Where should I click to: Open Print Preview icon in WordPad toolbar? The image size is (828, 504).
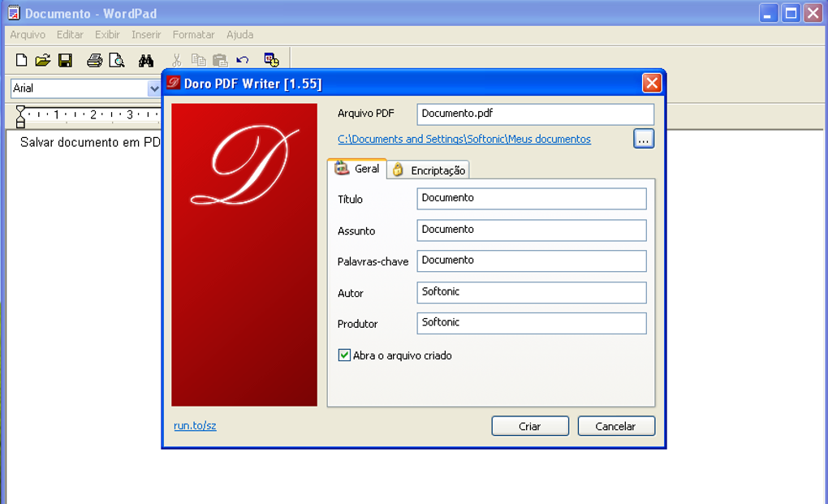pos(116,60)
